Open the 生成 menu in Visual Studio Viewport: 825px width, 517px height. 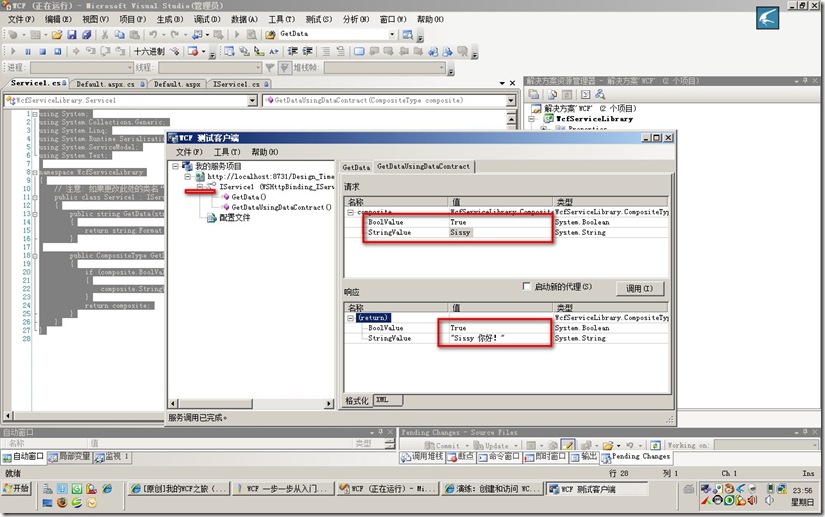[170, 19]
